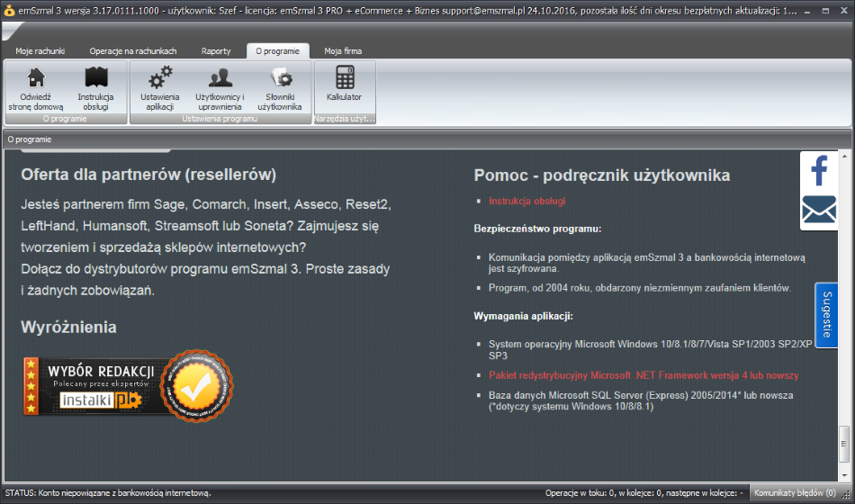Viewport: 855px width, 504px height.
Task: Open the .NET Framework redistributable link
Action: pos(643,375)
